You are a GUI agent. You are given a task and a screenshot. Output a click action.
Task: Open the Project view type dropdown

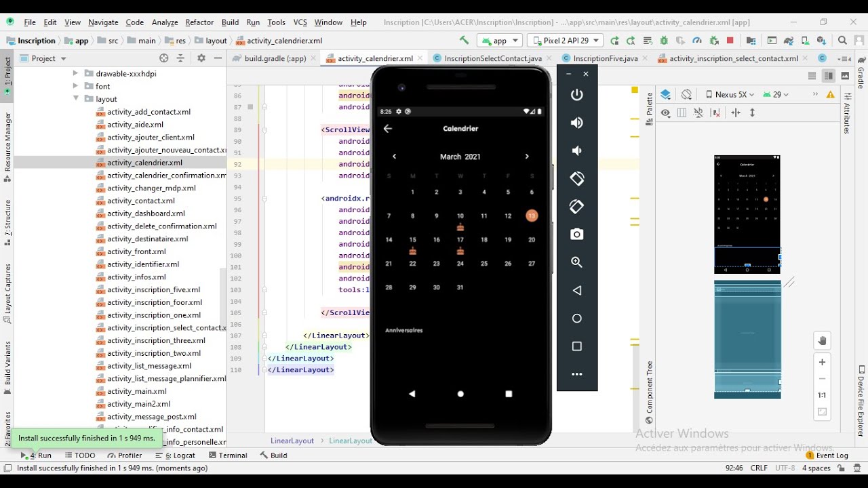pyautogui.click(x=43, y=58)
